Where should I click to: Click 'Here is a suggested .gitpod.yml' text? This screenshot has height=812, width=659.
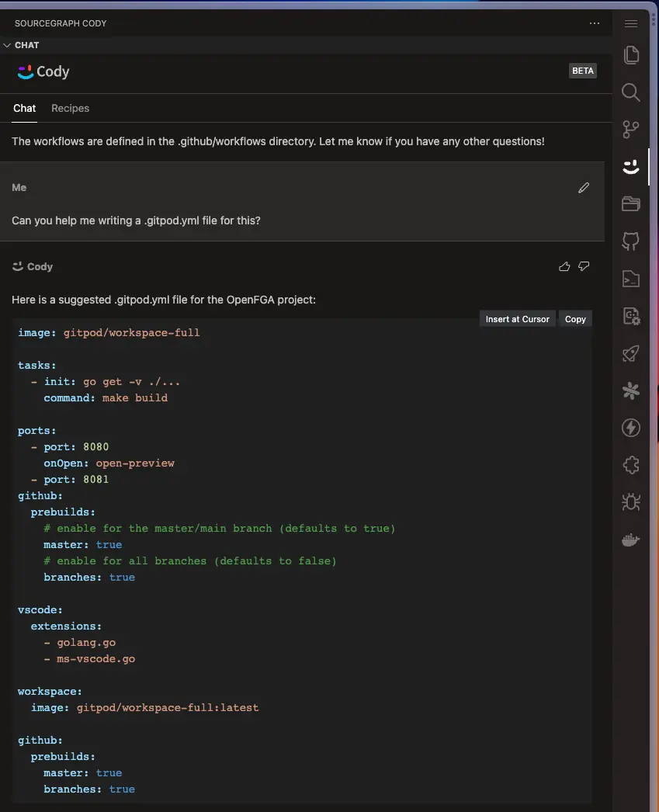coord(164,300)
